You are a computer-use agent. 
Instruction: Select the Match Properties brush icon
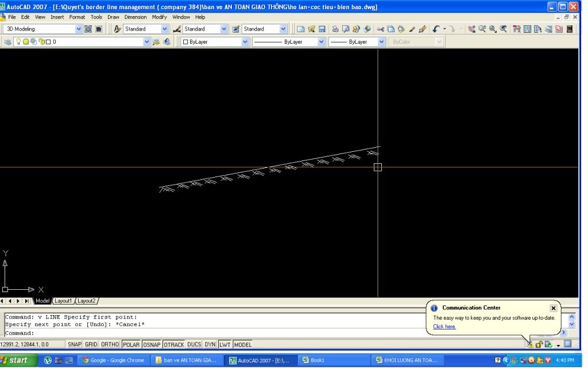pos(412,29)
